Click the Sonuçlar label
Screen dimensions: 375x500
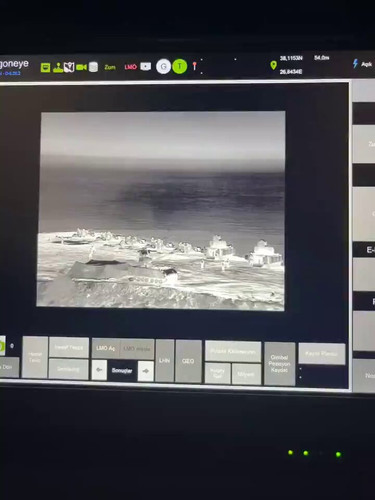tap(122, 370)
